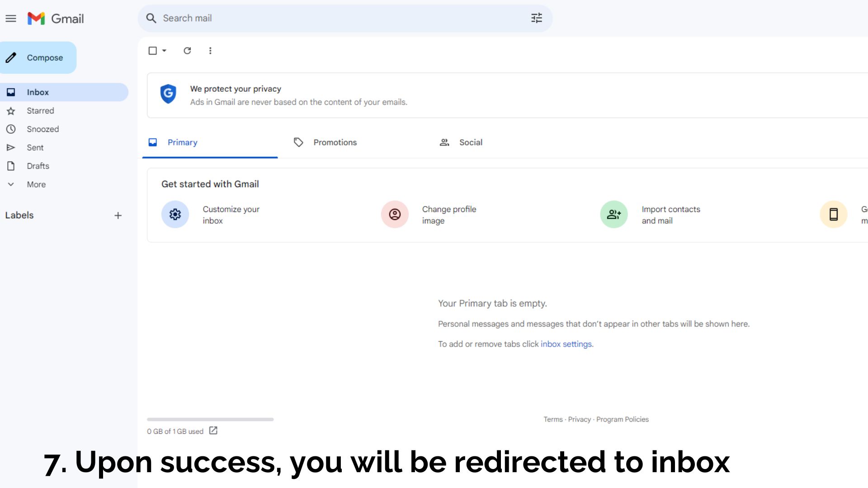The height and width of the screenshot is (488, 868).
Task: Follow the inbox settings link
Action: click(566, 344)
